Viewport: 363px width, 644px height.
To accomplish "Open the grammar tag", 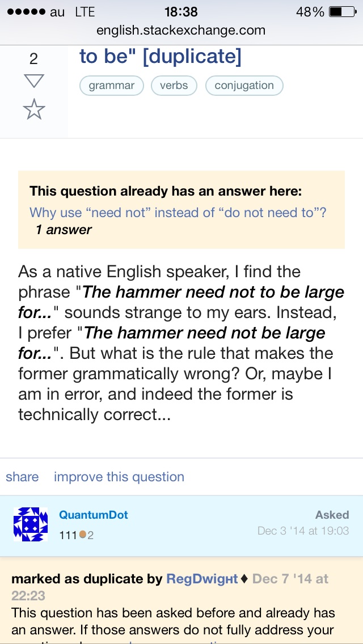I will pos(111,86).
